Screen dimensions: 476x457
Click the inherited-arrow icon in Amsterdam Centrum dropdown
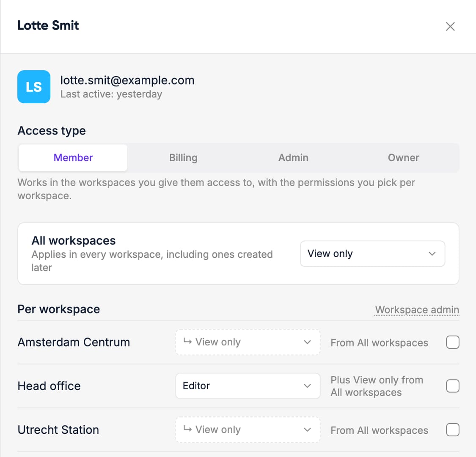187,341
